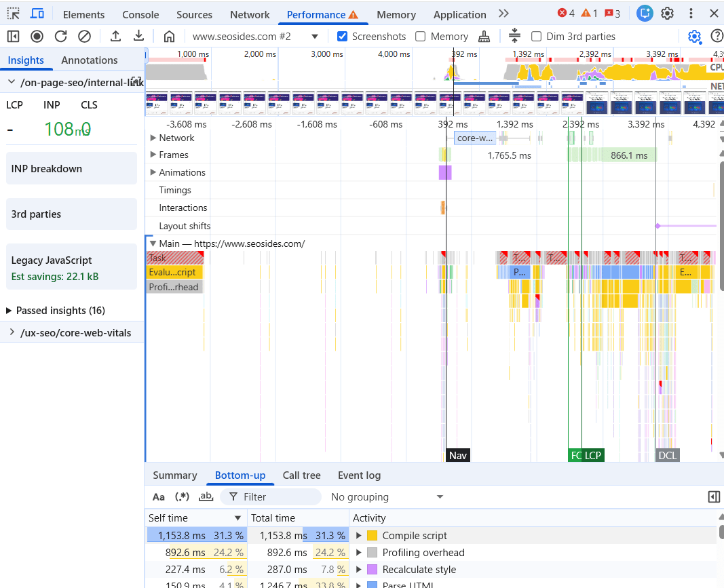Screen dimensions: 724x588
Task: Select the Nav timeline marker
Action: pyautogui.click(x=457, y=455)
